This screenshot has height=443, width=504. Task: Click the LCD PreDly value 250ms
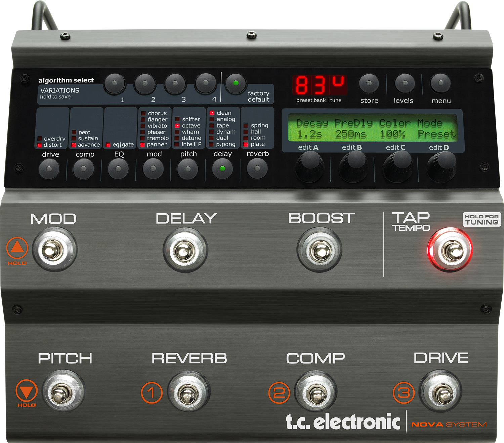point(350,135)
